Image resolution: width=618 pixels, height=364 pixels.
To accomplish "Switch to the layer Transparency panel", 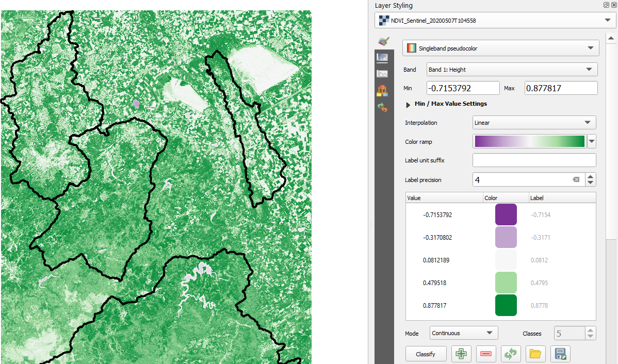I will click(x=382, y=58).
